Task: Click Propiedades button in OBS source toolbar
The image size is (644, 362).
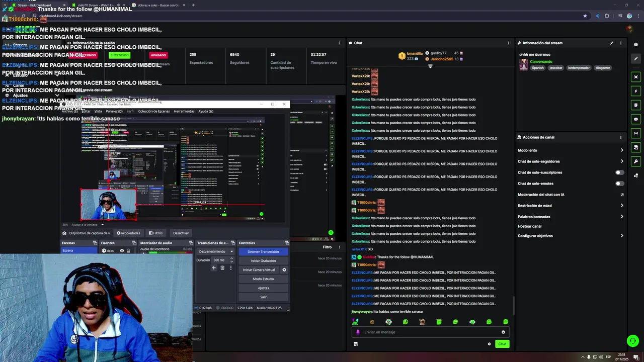Action: coord(128,233)
